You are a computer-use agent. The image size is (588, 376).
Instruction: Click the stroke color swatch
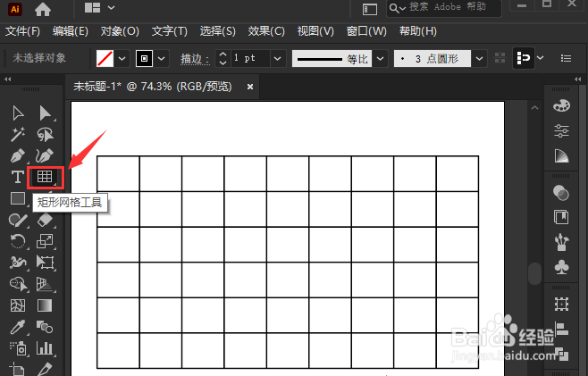[145, 58]
